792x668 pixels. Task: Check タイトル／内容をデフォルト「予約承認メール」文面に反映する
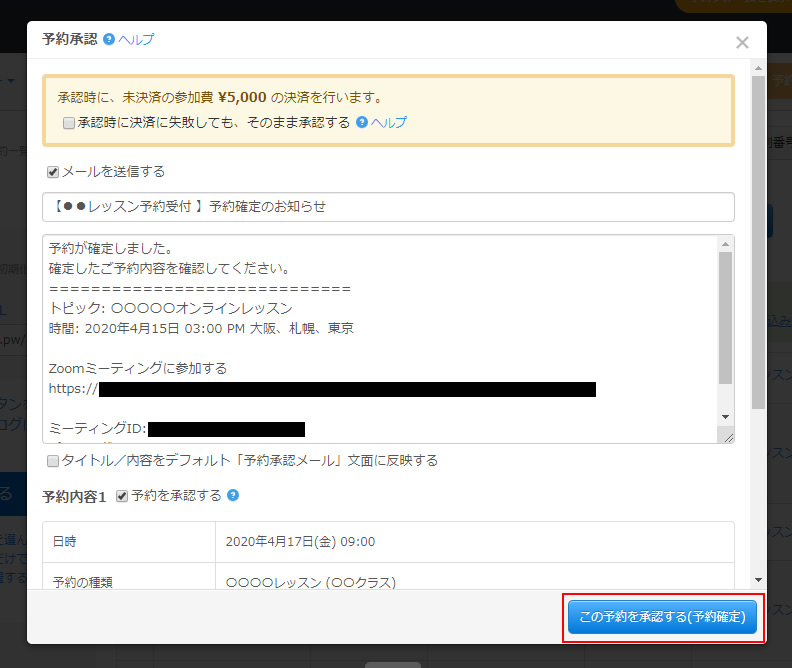click(x=53, y=461)
